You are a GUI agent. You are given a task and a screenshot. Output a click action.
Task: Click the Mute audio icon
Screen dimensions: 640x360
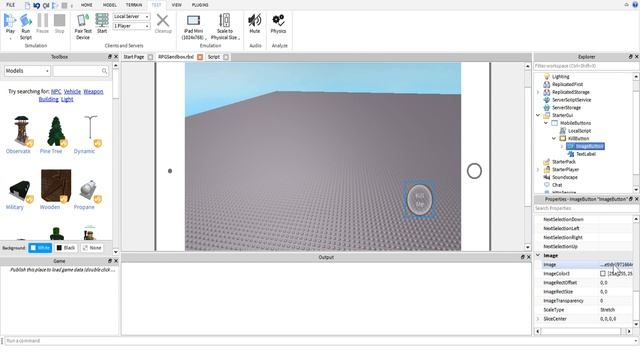[255, 20]
